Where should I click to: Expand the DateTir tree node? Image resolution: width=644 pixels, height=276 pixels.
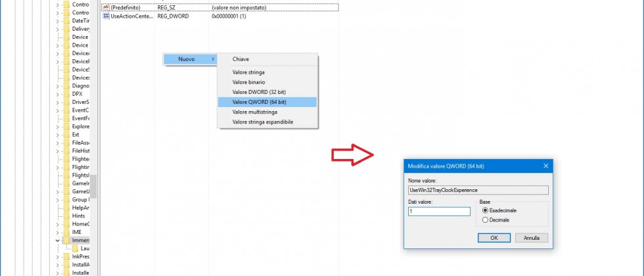coord(58,20)
